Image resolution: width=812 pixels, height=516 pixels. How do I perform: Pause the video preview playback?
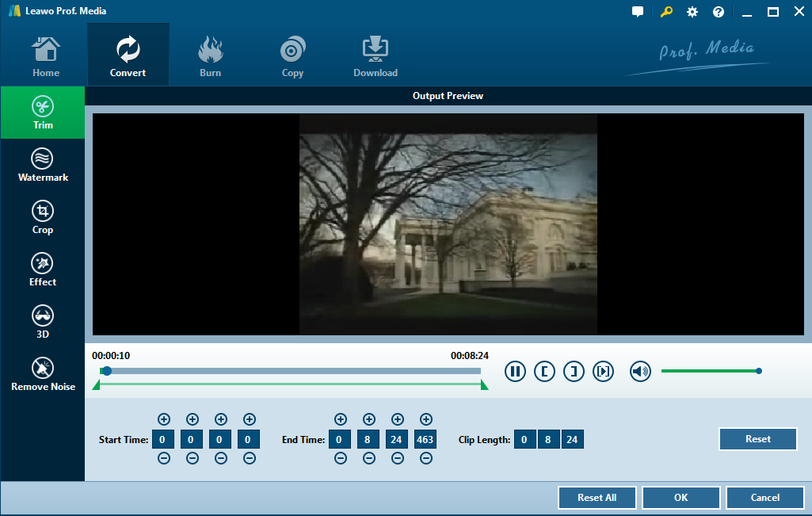click(x=515, y=371)
